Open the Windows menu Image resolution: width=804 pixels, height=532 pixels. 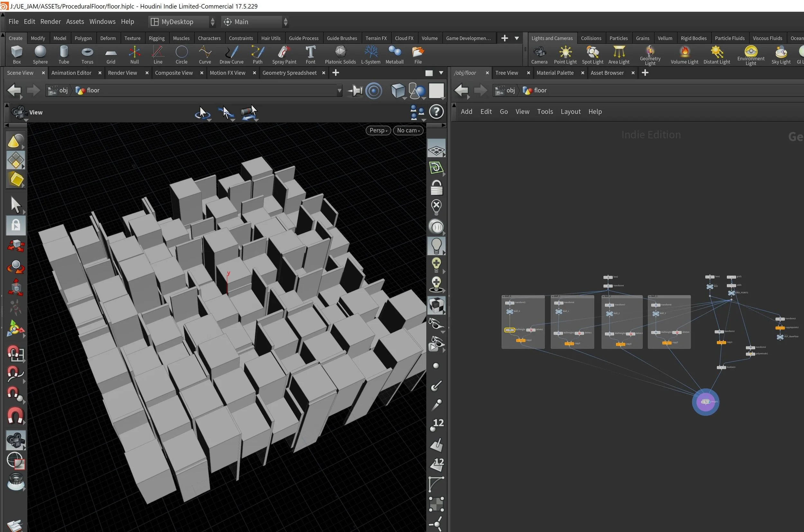click(102, 21)
